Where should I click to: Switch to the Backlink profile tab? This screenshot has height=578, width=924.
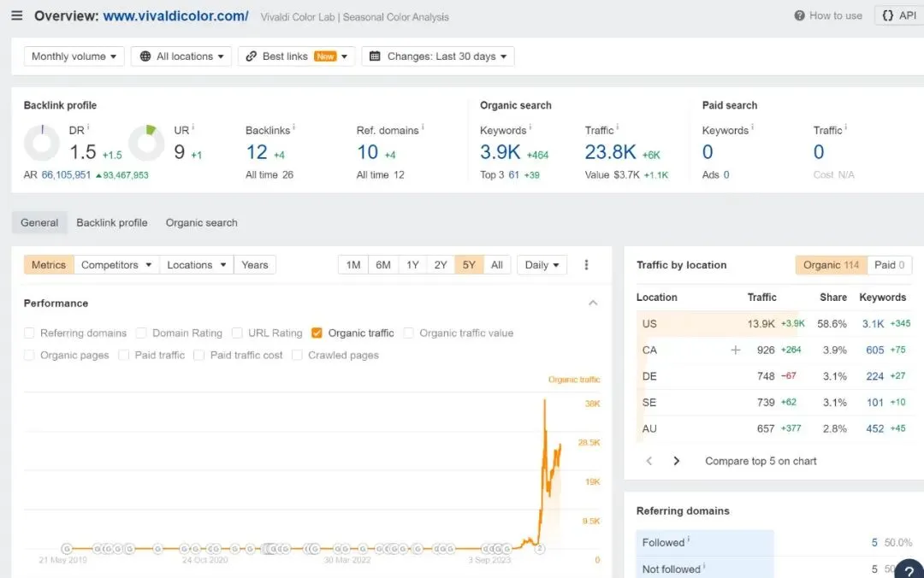112,222
